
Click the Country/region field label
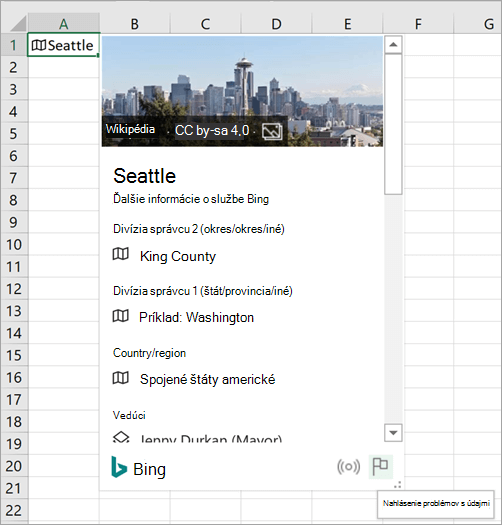point(149,353)
